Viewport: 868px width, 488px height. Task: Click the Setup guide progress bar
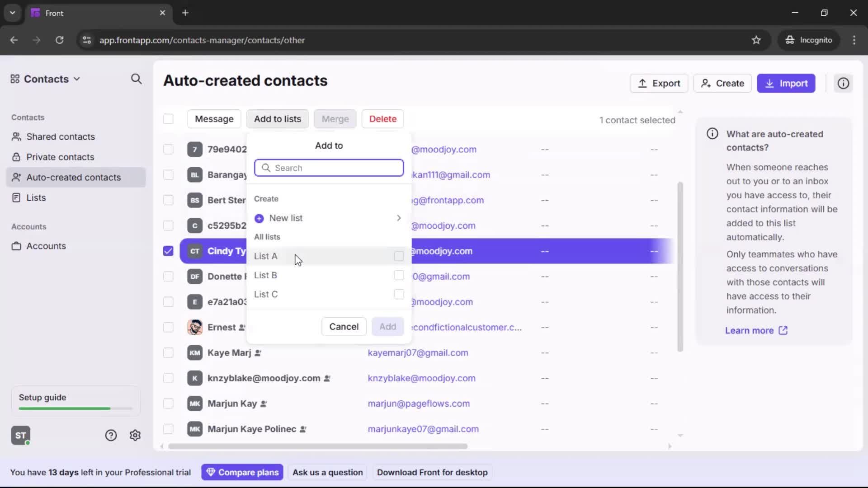click(75, 408)
